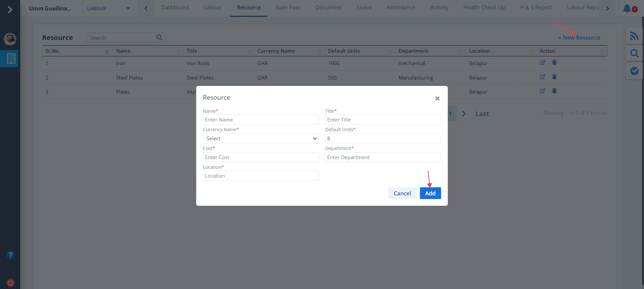Open the Currency Name select dropdown
Screen dimensions: 644x289
(x=261, y=138)
